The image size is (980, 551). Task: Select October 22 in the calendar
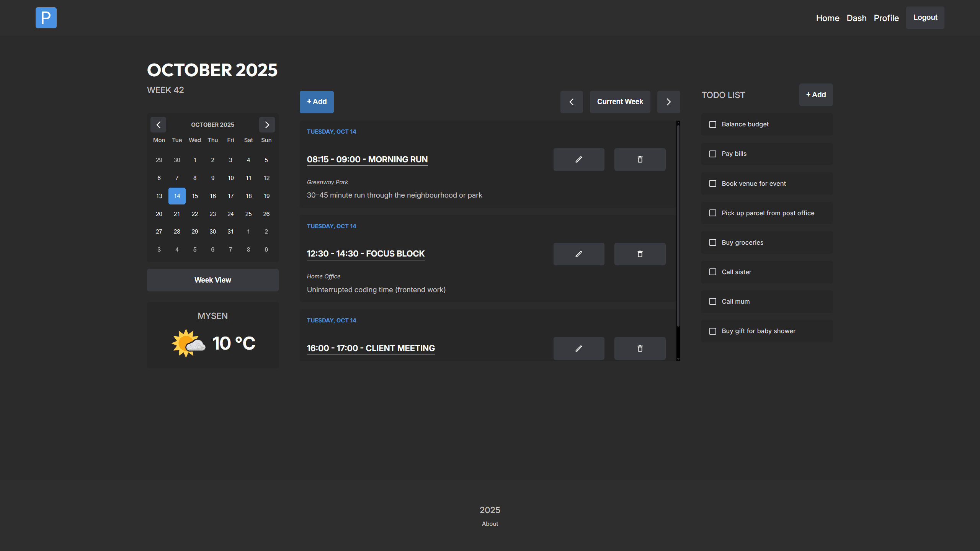click(x=195, y=214)
